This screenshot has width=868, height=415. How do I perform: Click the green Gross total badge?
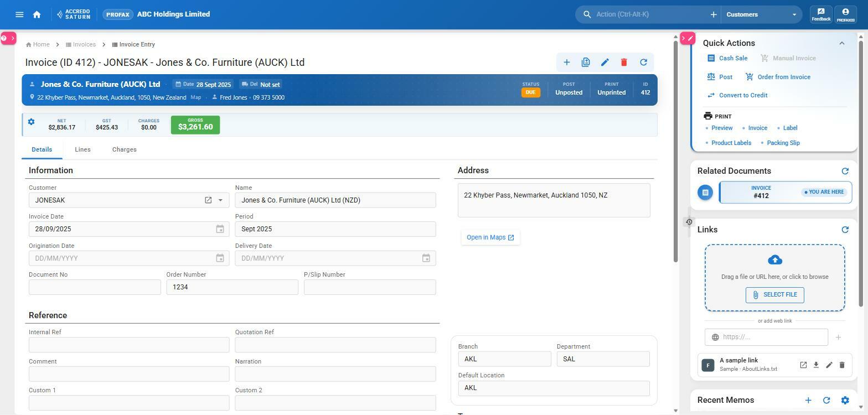(195, 125)
